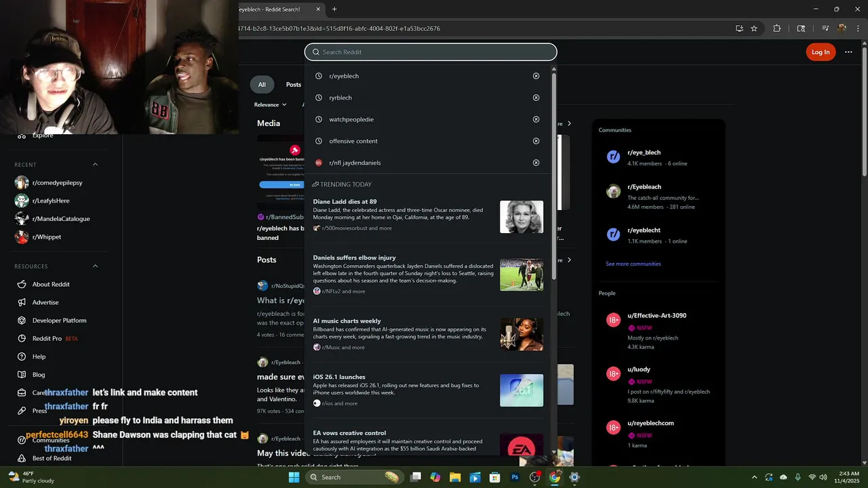This screenshot has height=488, width=868.
Task: Open trending story Daniels suffers elbow injury
Action: click(428, 274)
